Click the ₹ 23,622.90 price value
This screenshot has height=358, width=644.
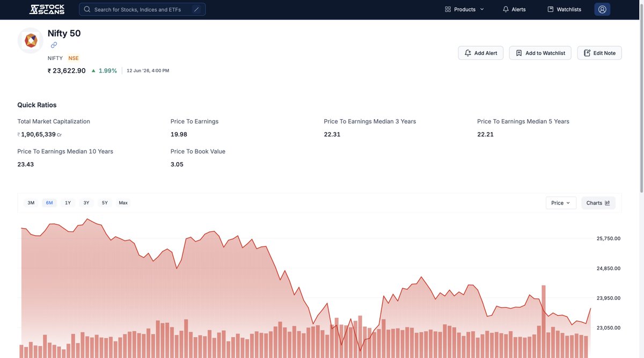pyautogui.click(x=67, y=70)
